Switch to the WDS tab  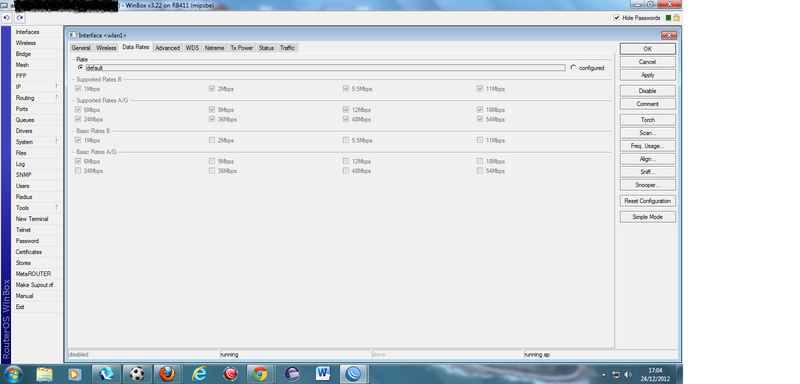pos(192,48)
